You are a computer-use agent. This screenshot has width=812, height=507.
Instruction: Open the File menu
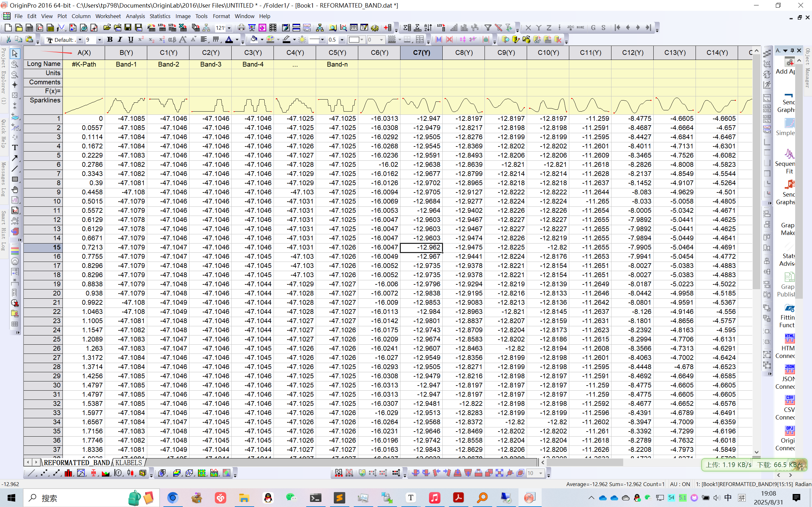coord(18,16)
